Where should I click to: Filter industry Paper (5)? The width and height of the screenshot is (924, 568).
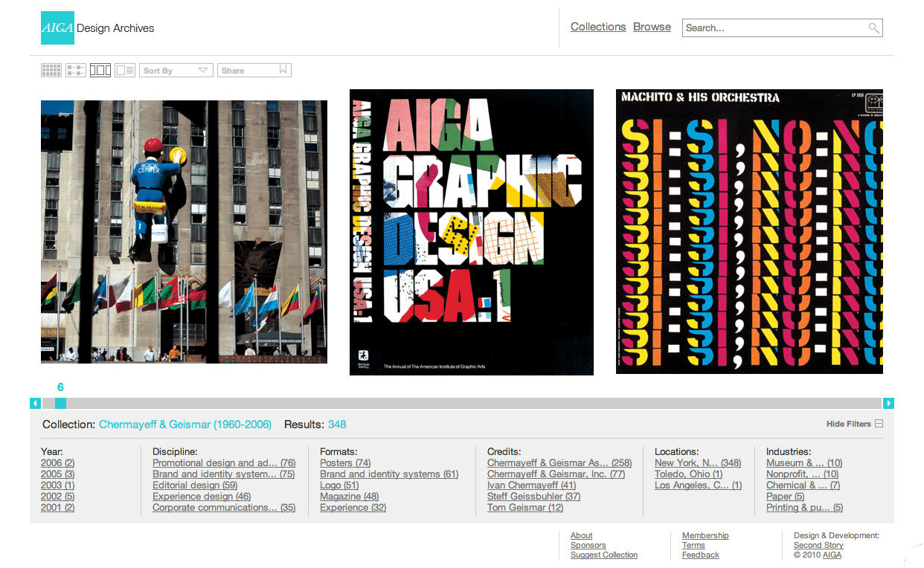[786, 497]
